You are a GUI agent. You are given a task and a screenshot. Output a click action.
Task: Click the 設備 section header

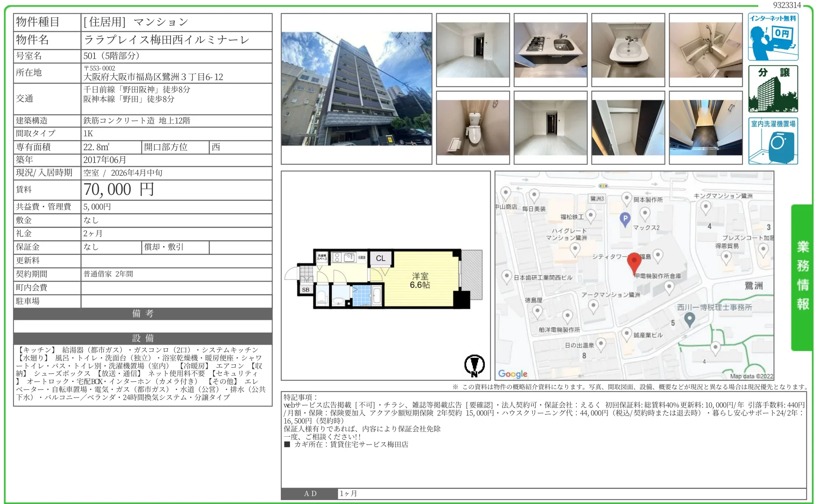point(143,338)
